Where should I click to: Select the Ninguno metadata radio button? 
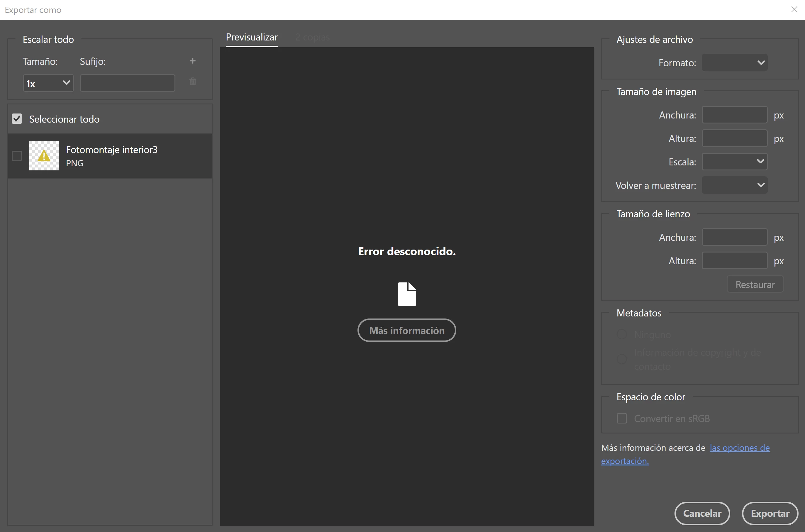(621, 335)
